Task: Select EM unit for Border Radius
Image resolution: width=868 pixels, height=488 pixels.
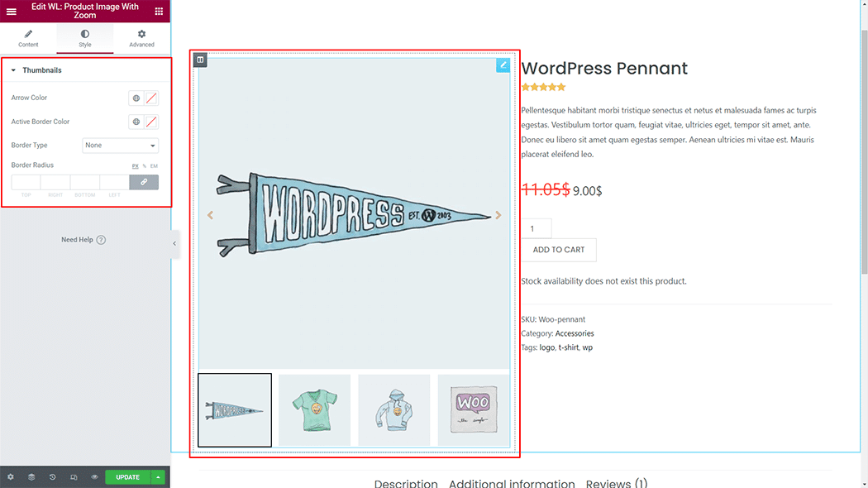Action: coord(153,165)
